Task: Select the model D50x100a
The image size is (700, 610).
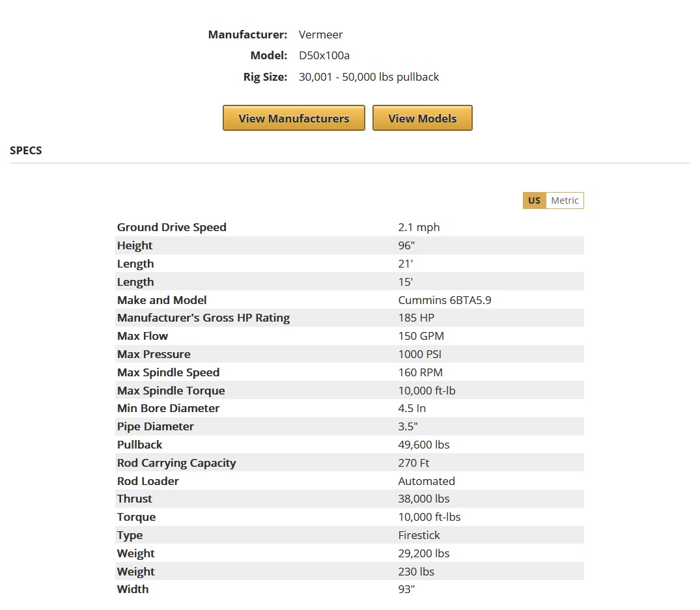Action: [324, 55]
